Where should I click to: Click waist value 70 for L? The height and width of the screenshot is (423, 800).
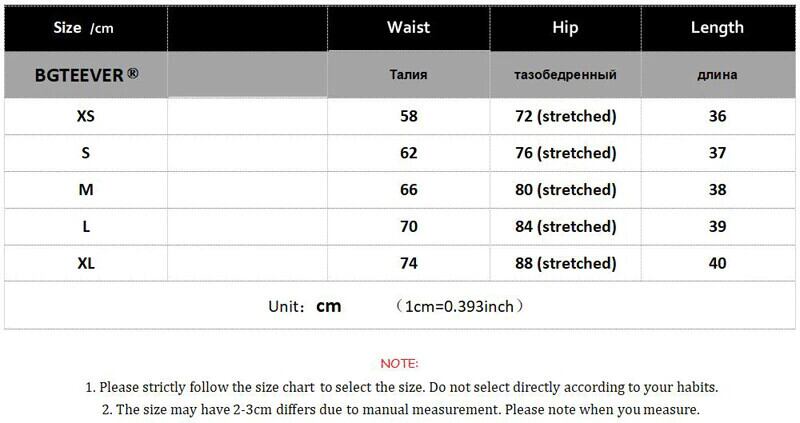pyautogui.click(x=408, y=227)
